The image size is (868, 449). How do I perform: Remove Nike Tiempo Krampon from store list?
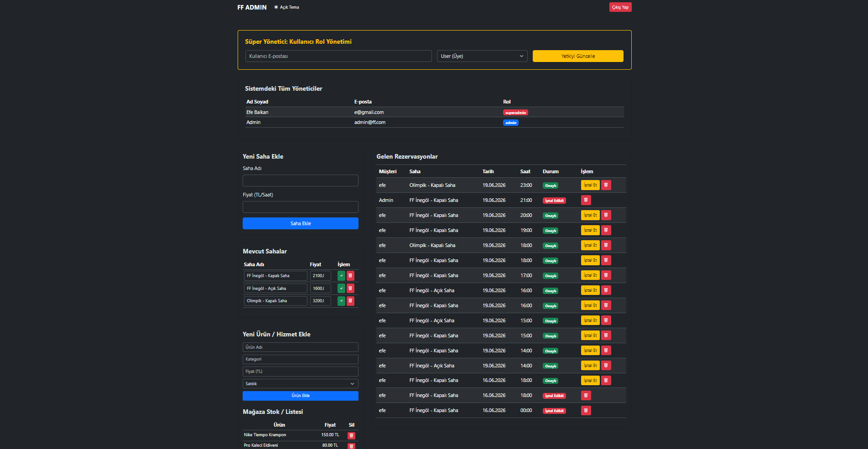coord(351,435)
